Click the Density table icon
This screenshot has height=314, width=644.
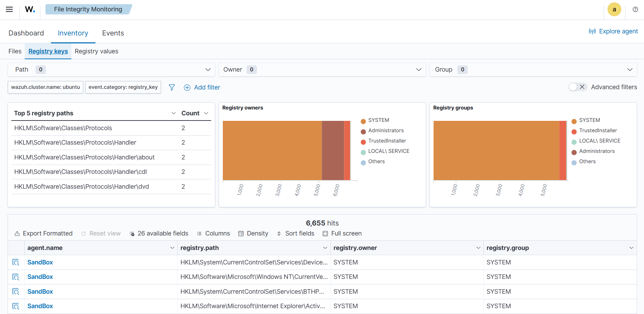click(x=241, y=234)
